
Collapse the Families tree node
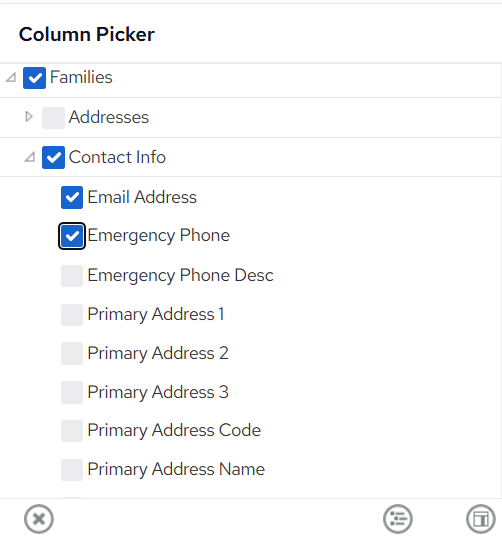(11, 78)
